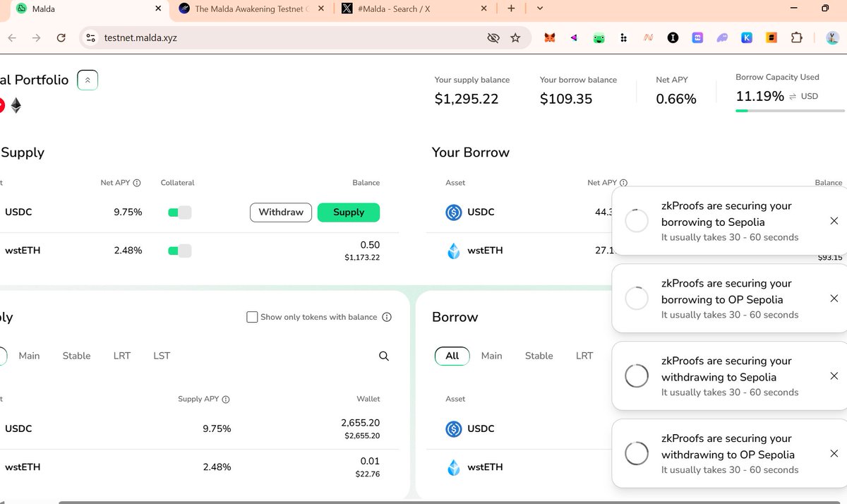Screen dimensions: 847x504
Task: Select LRT filter in Borrow panel
Action: point(584,356)
